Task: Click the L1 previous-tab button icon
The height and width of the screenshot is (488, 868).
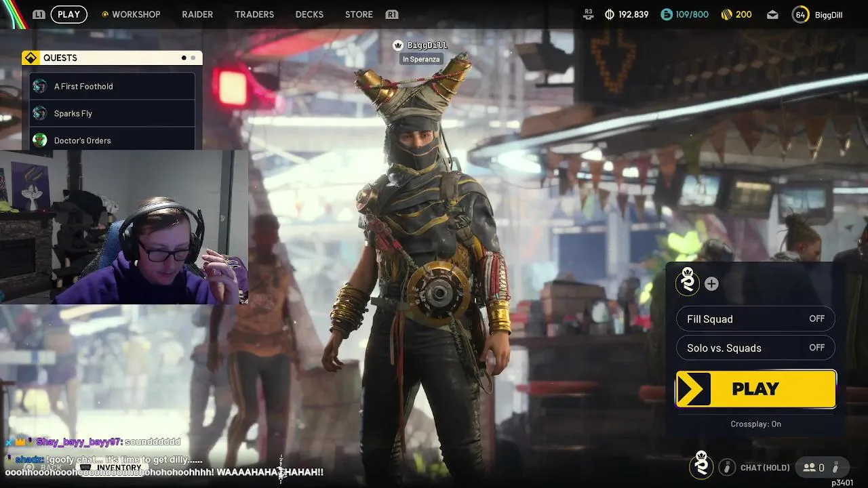Action: 39,14
